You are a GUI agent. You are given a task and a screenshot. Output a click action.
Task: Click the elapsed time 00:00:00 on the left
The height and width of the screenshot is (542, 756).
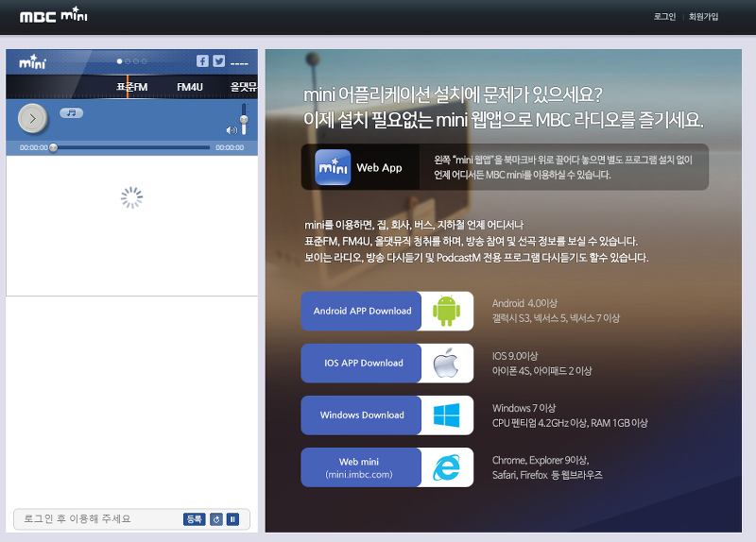34,147
